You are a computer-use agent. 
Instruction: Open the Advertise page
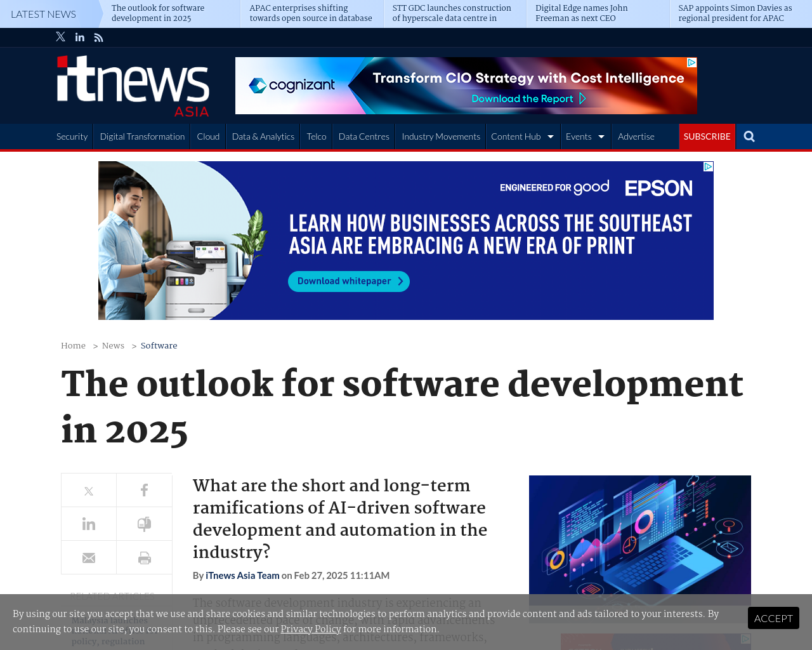636,136
